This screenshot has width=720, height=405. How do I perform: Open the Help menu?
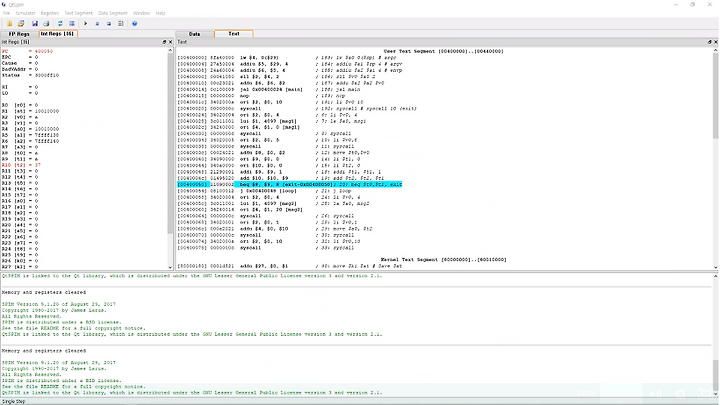(x=160, y=13)
